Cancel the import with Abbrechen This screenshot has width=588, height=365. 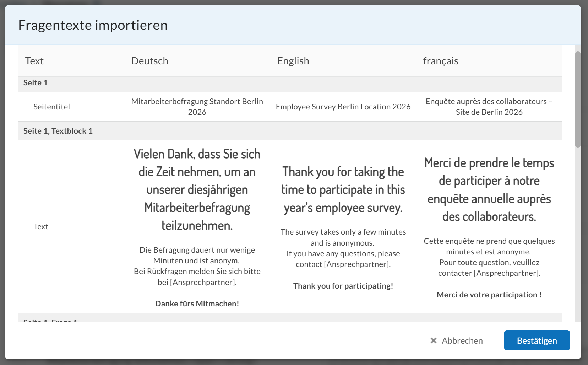(456, 340)
